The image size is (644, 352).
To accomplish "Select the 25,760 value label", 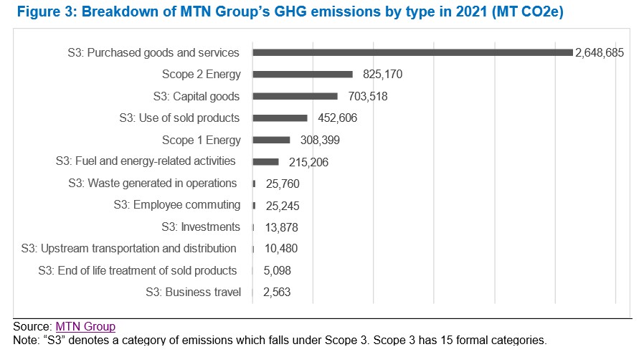I will [x=280, y=184].
